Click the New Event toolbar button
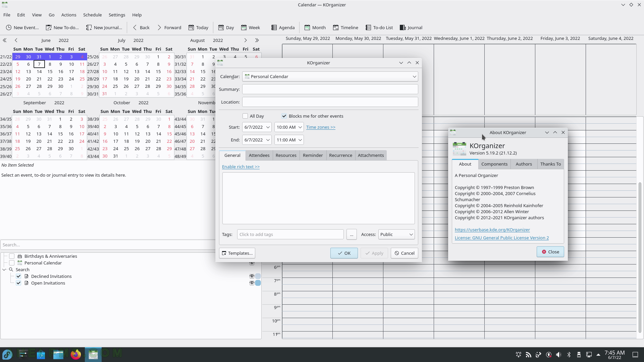Screen dimensions: 644x362 tap(22, 27)
